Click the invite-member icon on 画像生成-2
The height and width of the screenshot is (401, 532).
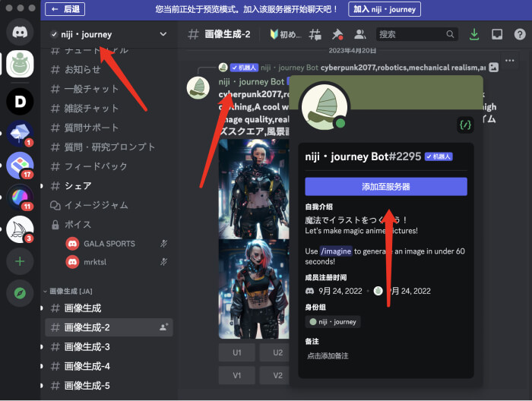pos(163,327)
